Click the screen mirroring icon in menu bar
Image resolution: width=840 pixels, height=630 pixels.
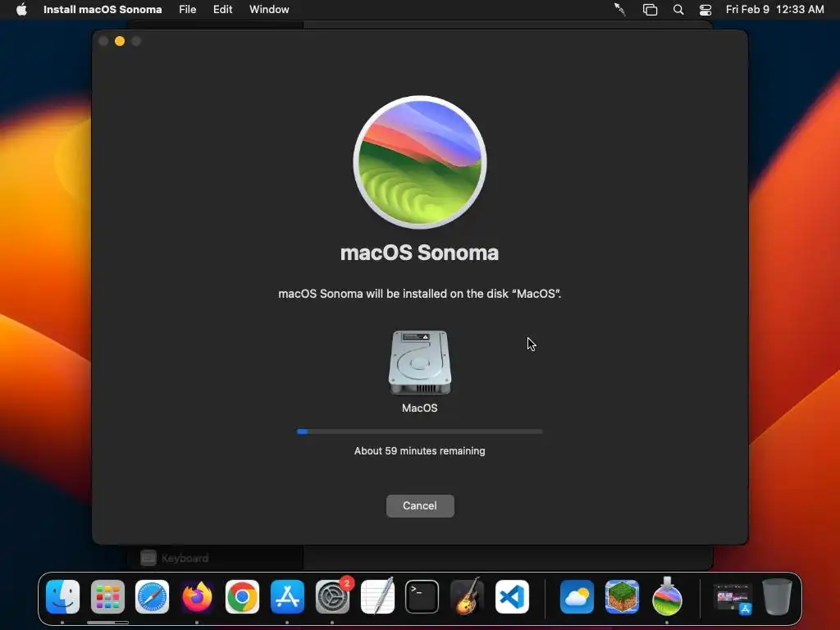650,10
